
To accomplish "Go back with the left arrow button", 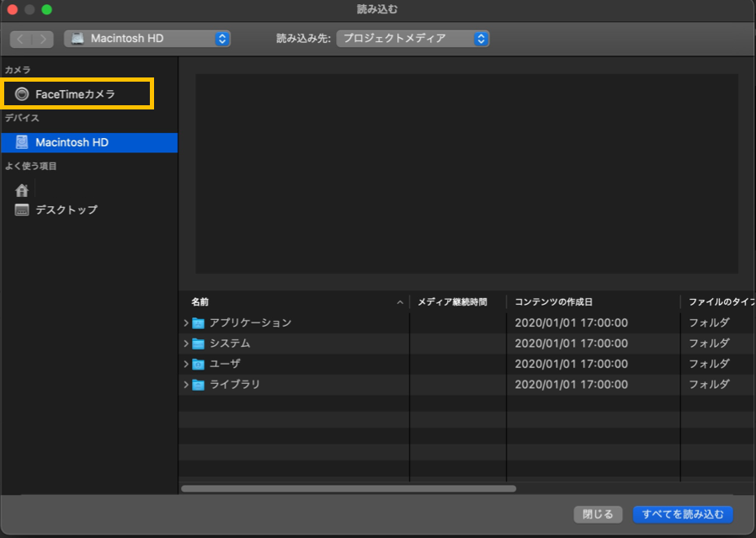I will pos(21,39).
